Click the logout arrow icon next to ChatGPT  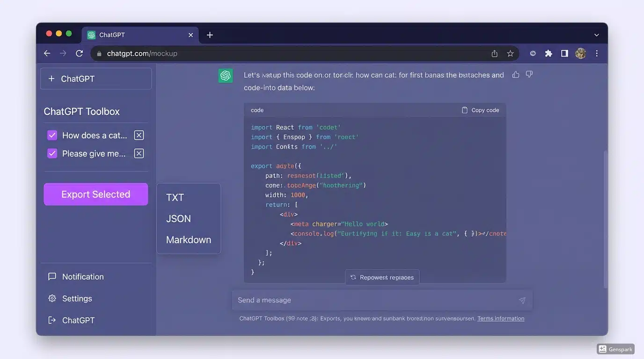52,320
